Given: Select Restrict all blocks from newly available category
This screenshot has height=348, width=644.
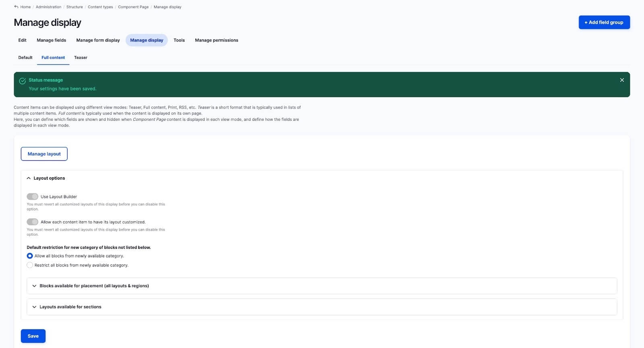Looking at the screenshot, I should [30, 265].
